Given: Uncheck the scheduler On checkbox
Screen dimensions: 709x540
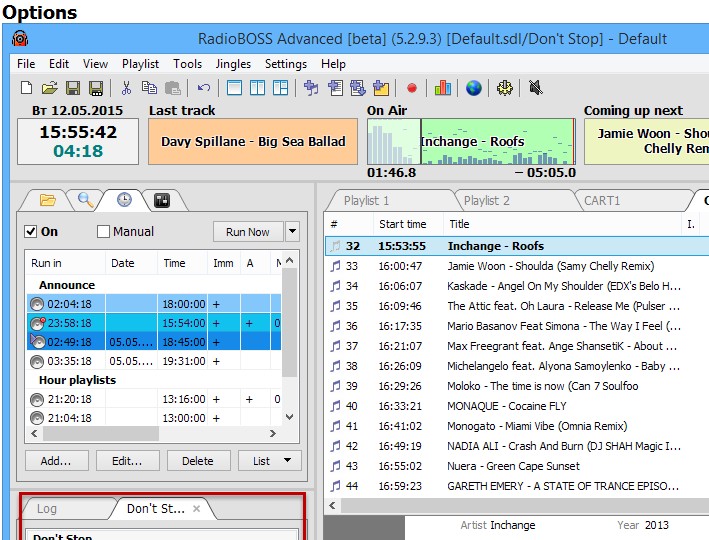Looking at the screenshot, I should coord(31,232).
